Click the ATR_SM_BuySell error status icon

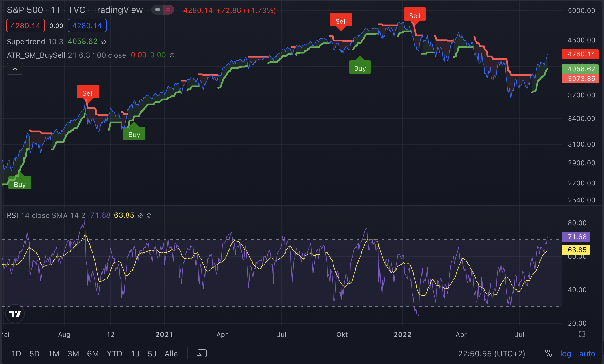coord(172,55)
